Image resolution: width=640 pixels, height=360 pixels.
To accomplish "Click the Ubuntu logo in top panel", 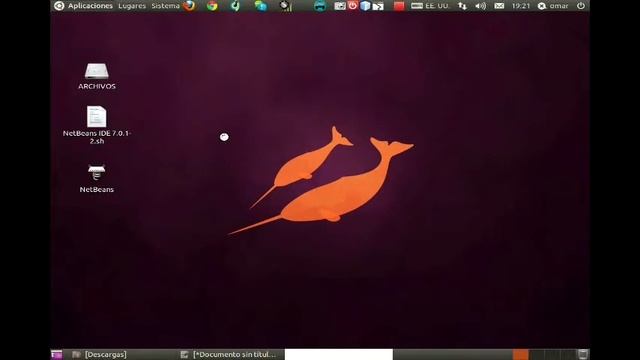I will click(x=59, y=6).
